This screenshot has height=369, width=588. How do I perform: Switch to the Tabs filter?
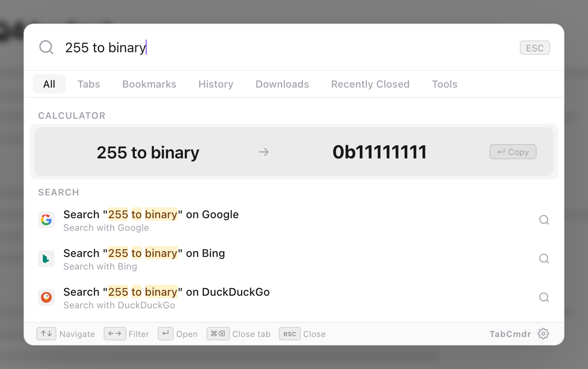pos(89,84)
